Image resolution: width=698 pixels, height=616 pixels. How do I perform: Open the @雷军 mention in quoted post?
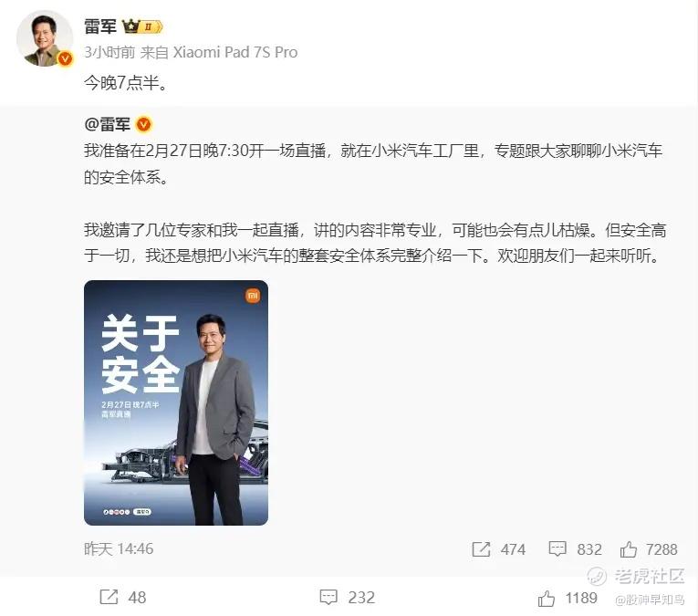(108, 124)
